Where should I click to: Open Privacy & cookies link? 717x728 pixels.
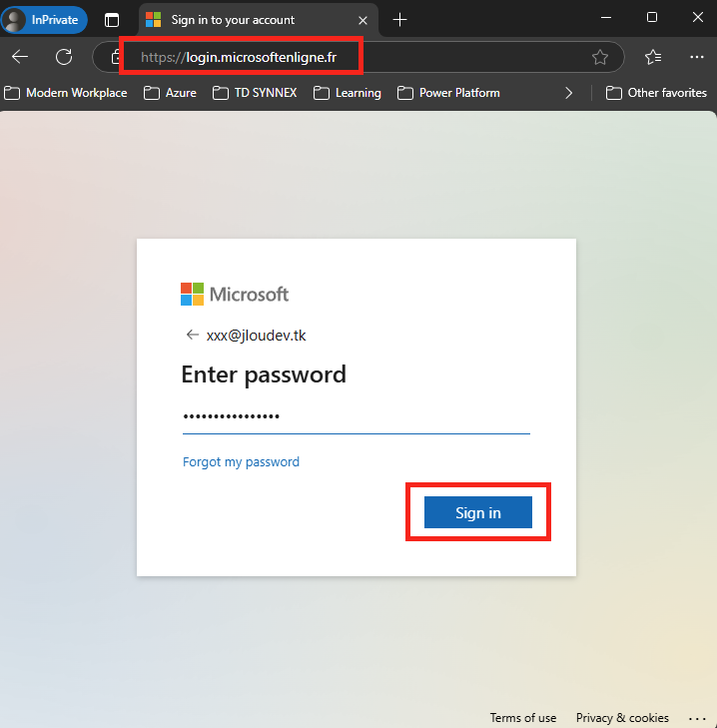click(622, 718)
